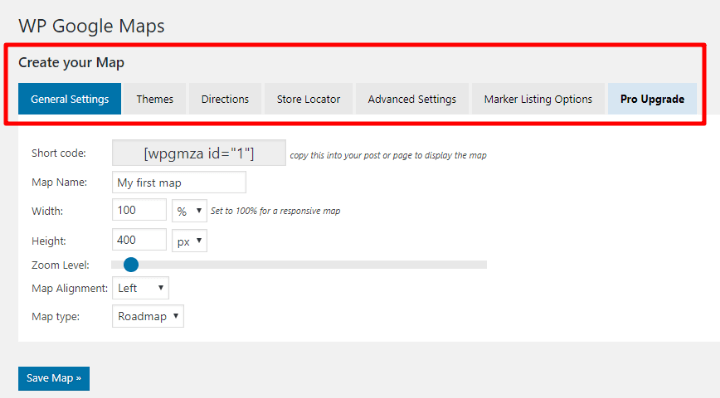Viewport: 720px width, 398px height.
Task: Click the 'Map Alignment:' label
Action: [69, 288]
